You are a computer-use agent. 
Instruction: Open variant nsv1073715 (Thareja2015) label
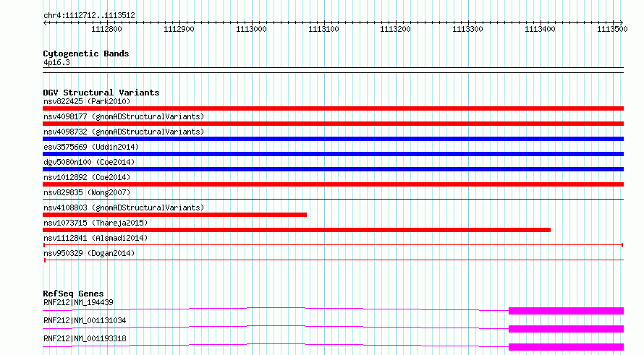tap(96, 223)
